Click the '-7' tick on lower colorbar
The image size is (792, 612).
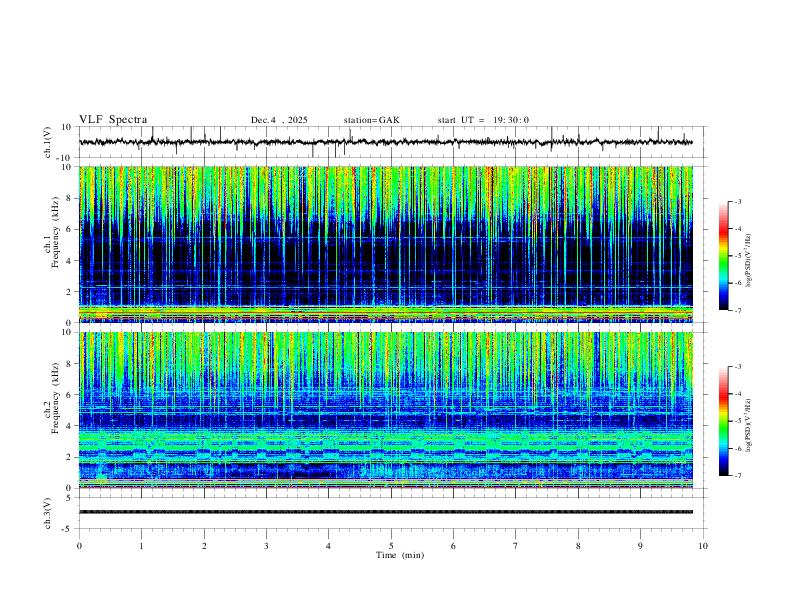pos(737,476)
